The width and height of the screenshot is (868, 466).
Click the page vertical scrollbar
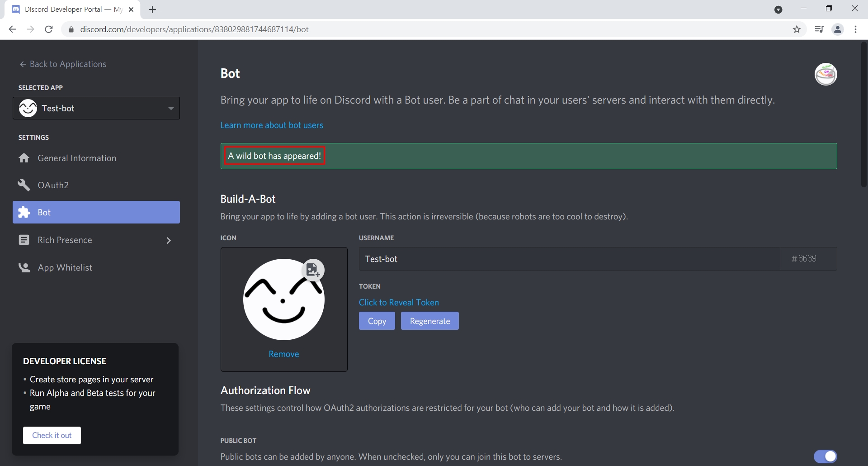pos(863,114)
